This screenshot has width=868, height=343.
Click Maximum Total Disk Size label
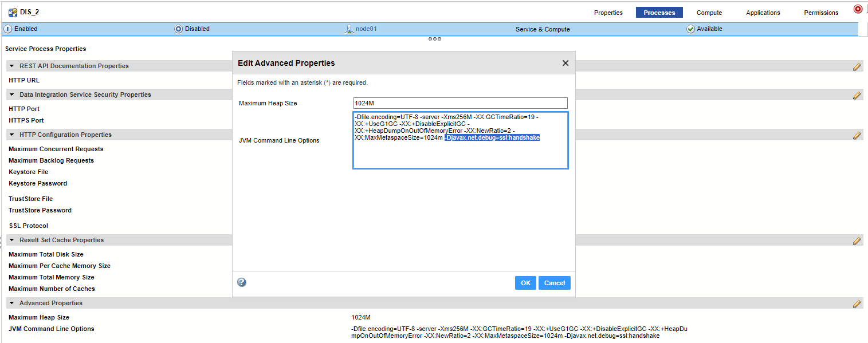point(46,254)
